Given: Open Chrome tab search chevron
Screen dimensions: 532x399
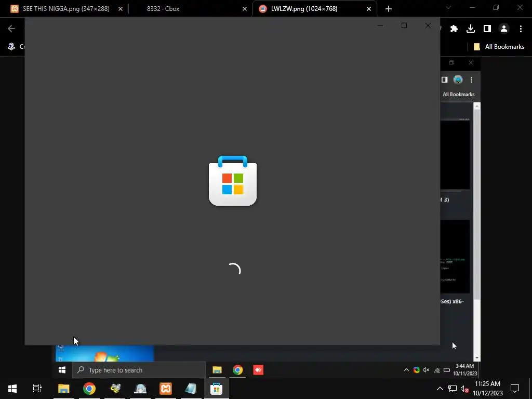Looking at the screenshot, I should (x=448, y=7).
